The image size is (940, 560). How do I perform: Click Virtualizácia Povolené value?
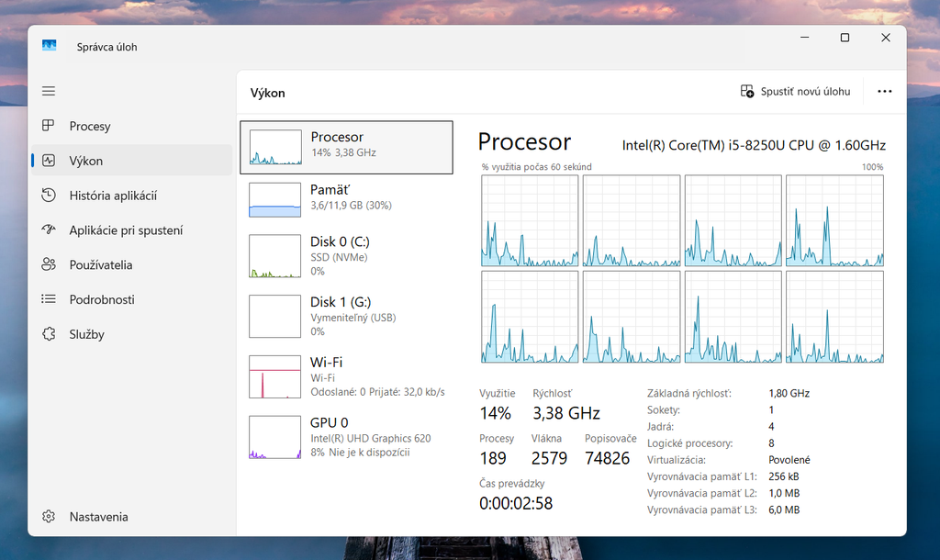point(789,460)
